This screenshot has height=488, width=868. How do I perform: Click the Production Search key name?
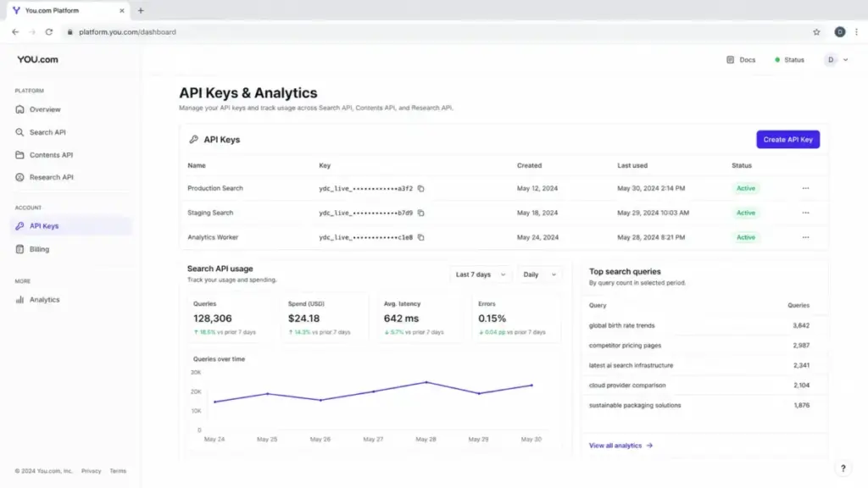[215, 188]
